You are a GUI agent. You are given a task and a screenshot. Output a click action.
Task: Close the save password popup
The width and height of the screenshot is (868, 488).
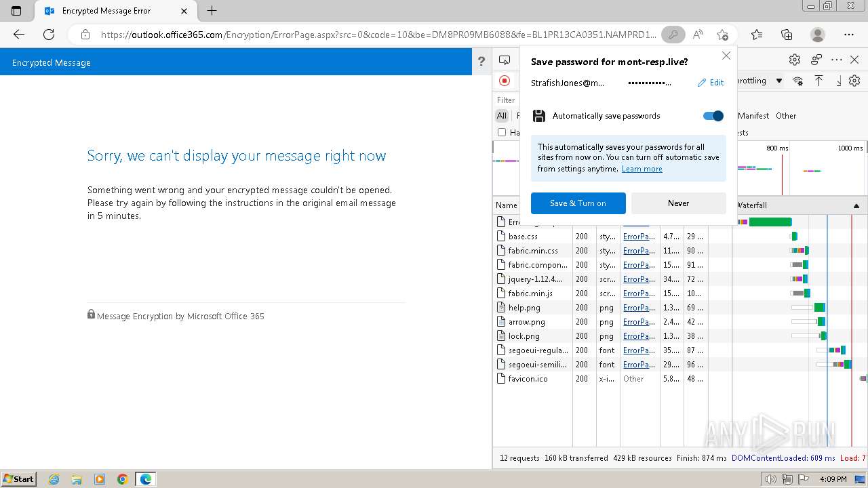click(x=726, y=56)
